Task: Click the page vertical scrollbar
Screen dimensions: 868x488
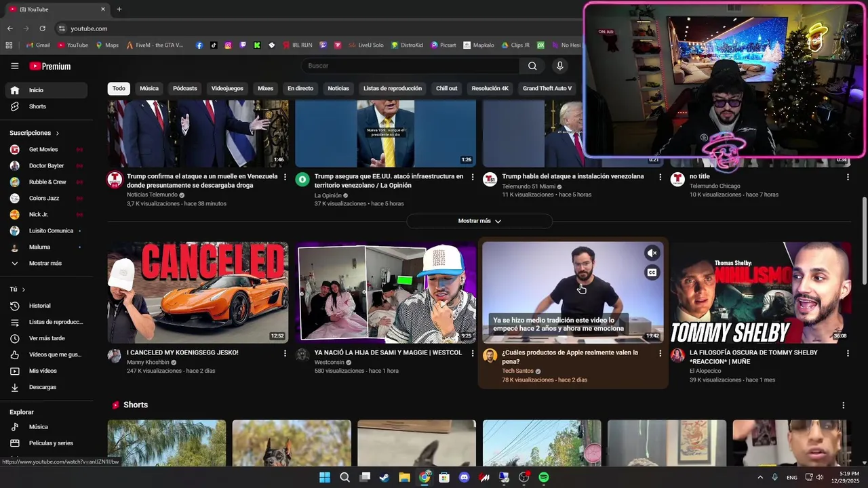Action: coord(864,241)
